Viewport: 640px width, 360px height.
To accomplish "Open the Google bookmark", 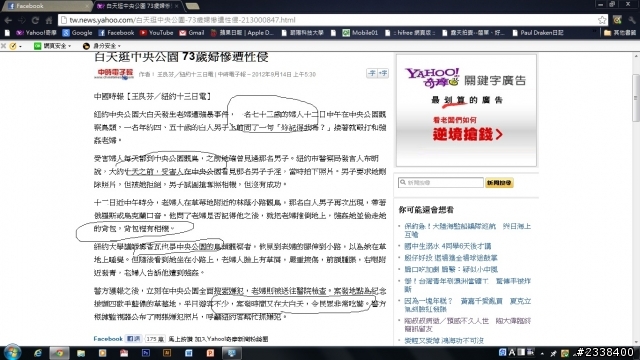I will coord(77,33).
